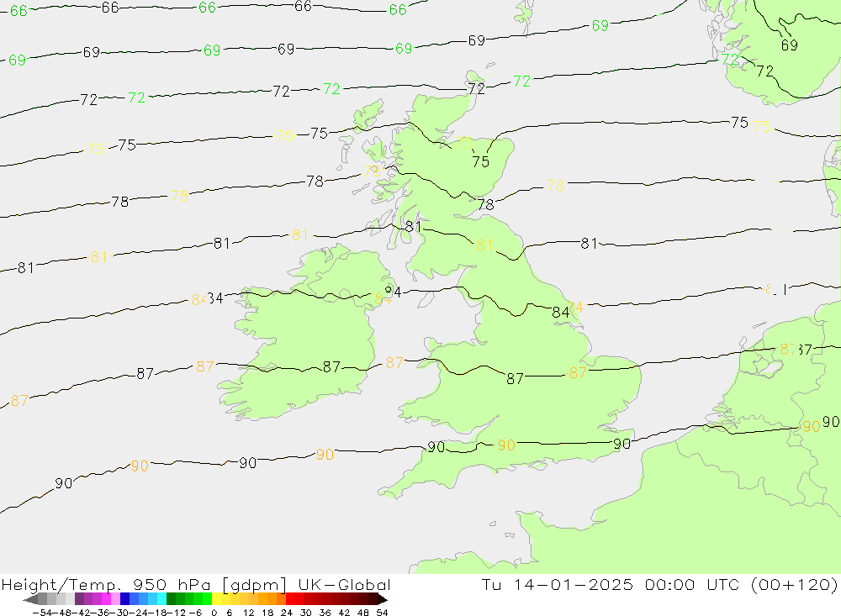The width and height of the screenshot is (841, 616).
Task: Click the bright red swatch in legend
Action: click(290, 599)
